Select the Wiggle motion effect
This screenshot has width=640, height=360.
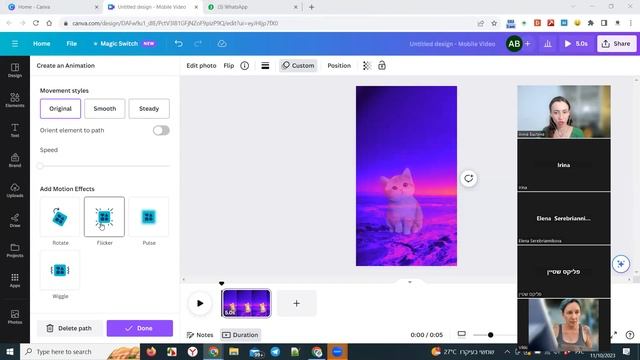tap(60, 270)
